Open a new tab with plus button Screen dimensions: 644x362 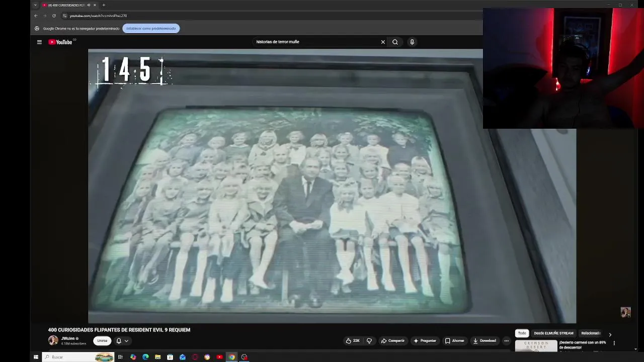tap(104, 5)
